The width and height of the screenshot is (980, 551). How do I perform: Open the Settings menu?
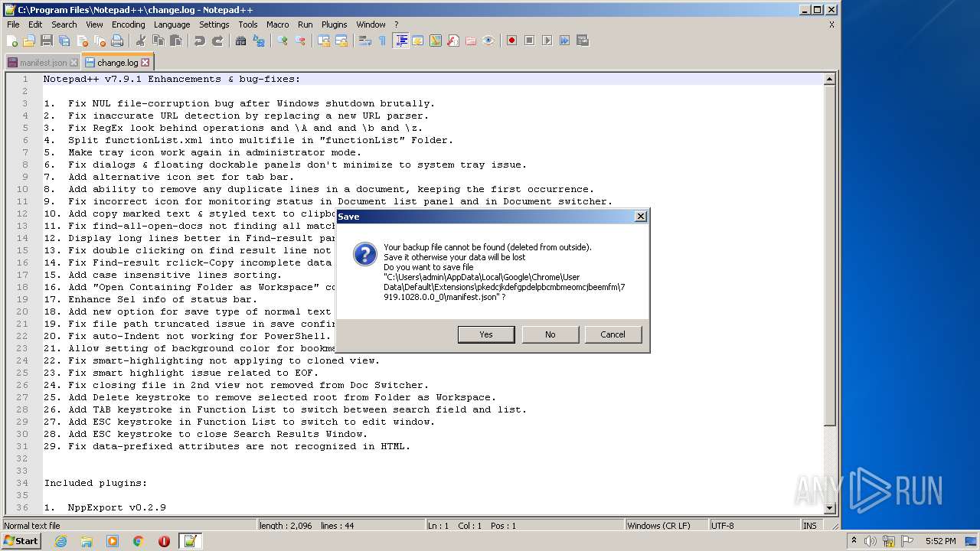click(x=214, y=24)
